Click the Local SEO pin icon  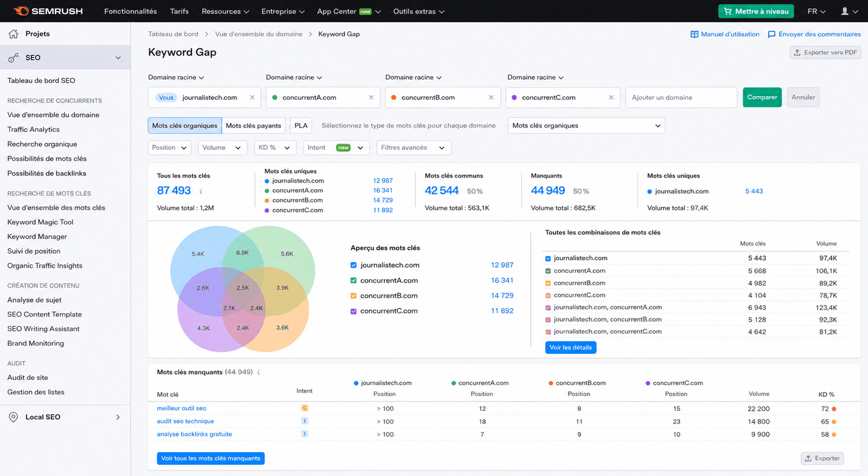point(14,417)
